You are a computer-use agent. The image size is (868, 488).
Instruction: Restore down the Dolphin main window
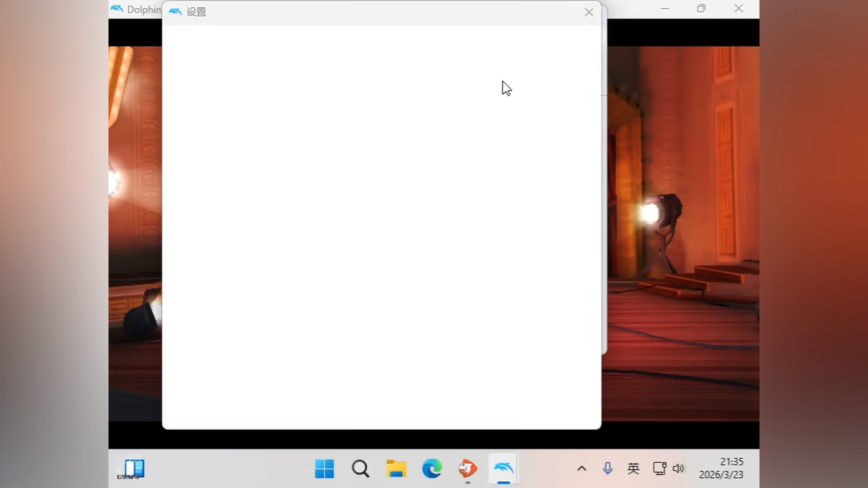click(701, 9)
